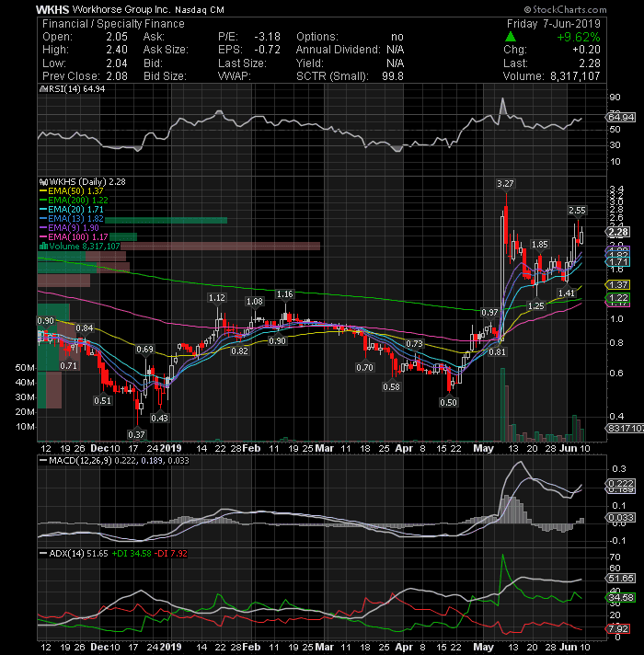Viewport: 644px width, 655px height.
Task: Click the StockCharts.com watermark text
Action: (566, 9)
